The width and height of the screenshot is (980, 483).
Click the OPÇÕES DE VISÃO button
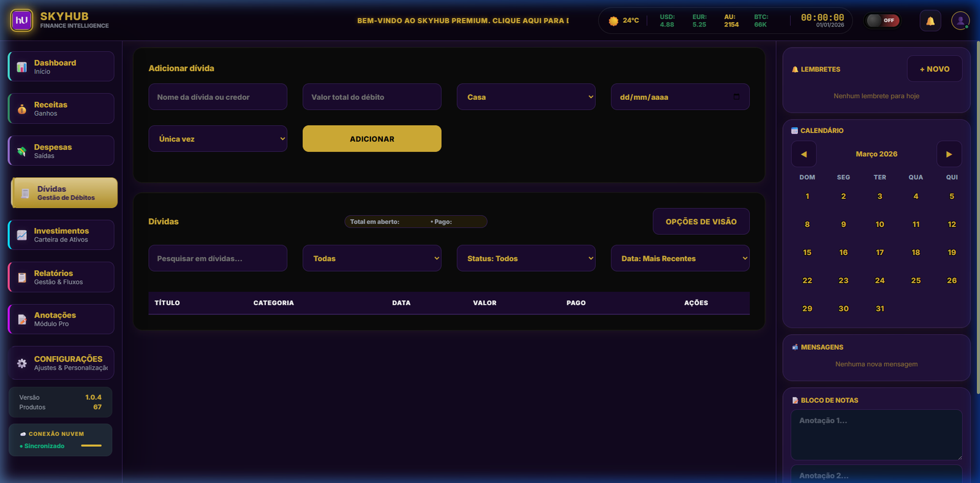click(701, 222)
